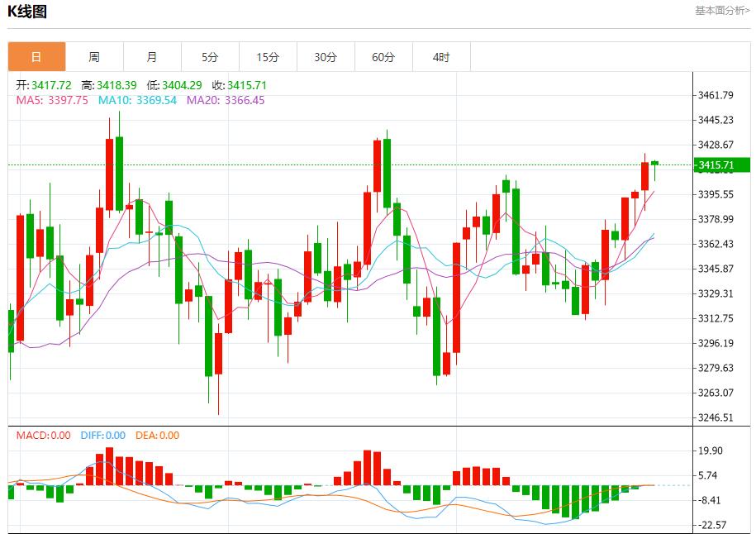The image size is (756, 534).
Task: Select the 30分 timeframe
Action: (326, 56)
